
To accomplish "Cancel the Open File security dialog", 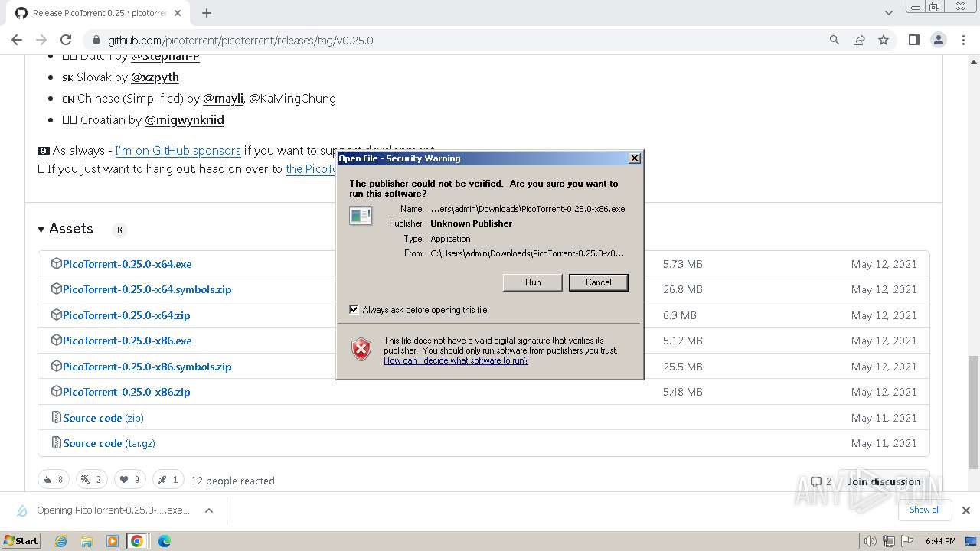I will pyautogui.click(x=599, y=282).
